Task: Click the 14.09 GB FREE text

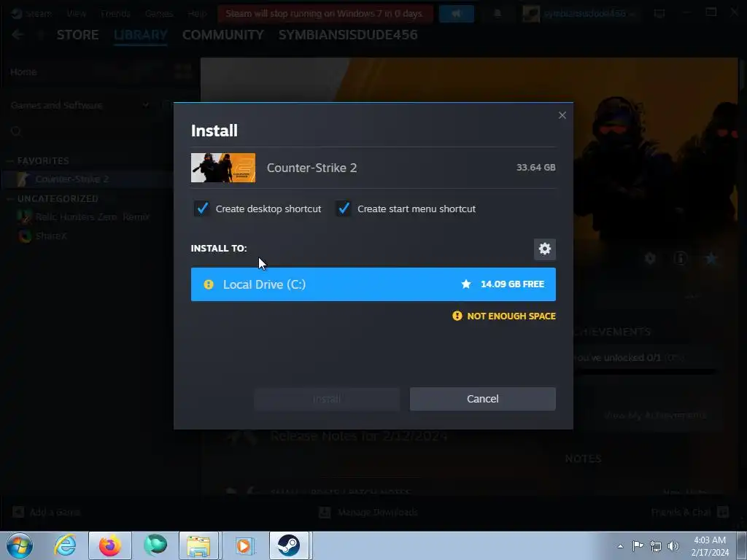Action: click(x=512, y=284)
